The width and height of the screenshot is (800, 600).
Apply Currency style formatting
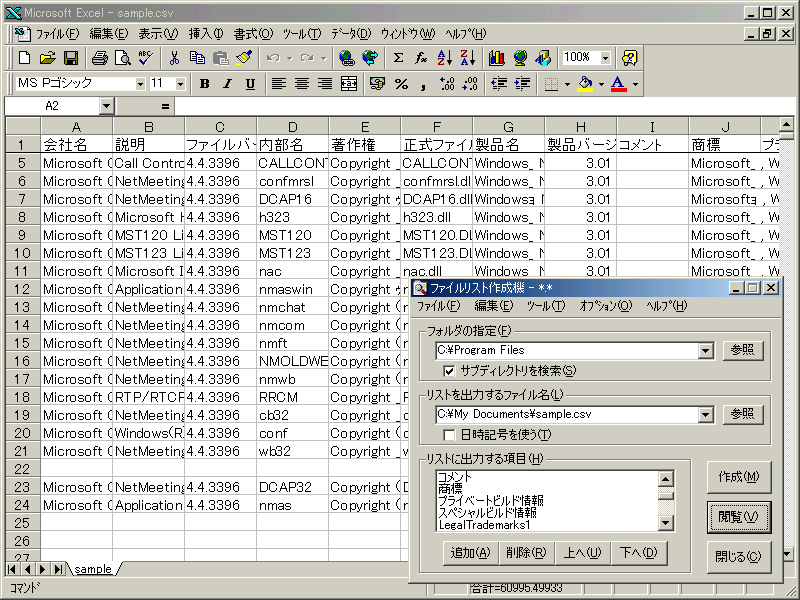(x=378, y=84)
